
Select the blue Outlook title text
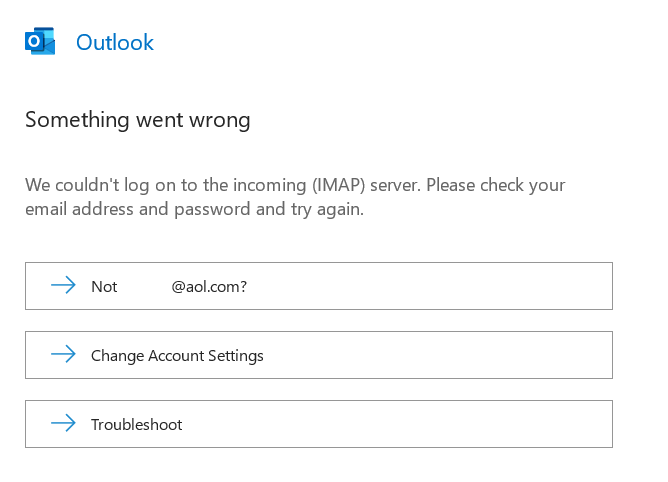[115, 43]
